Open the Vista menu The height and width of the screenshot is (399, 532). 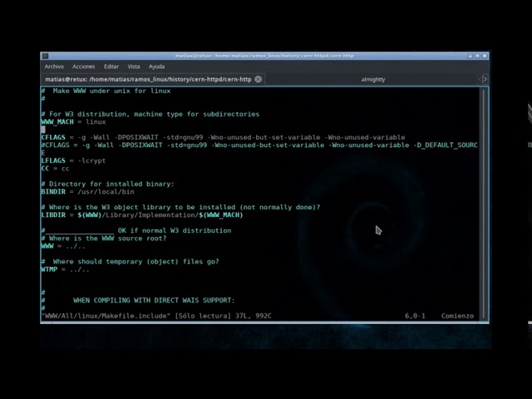(133, 66)
